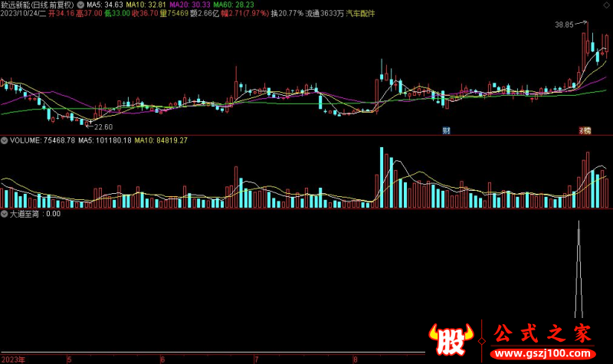Click the turnover amount 额2.66亿

205,13
